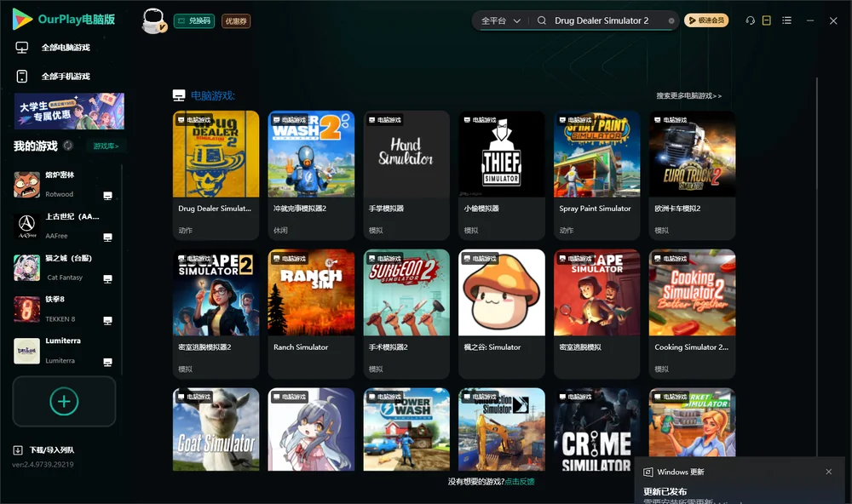Close the Windows 更新 notification
852x504 pixels.
(x=828, y=472)
